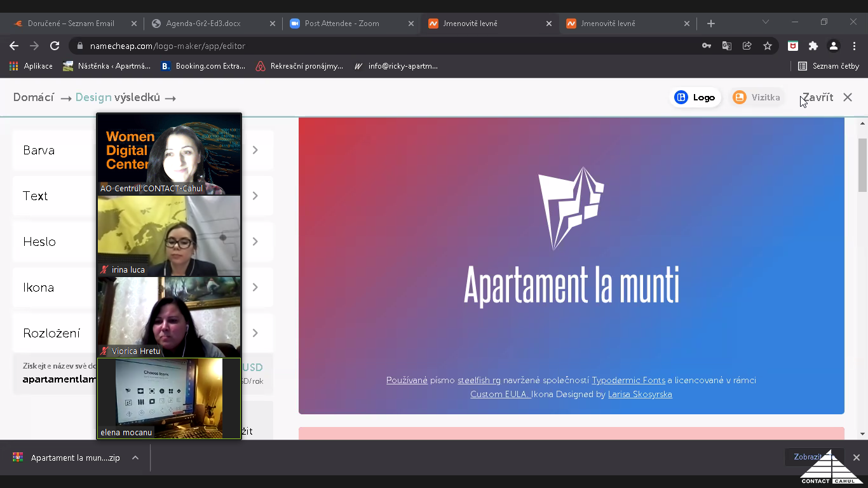The height and width of the screenshot is (488, 868).
Task: Click the share page icon in address bar
Action: (x=747, y=46)
